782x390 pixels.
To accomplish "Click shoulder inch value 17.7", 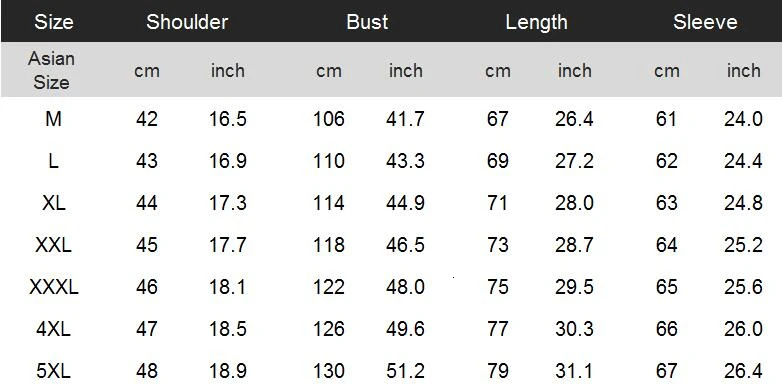I will [x=227, y=245].
